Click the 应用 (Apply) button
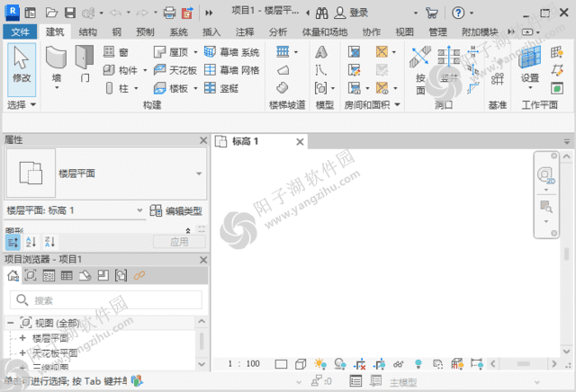Viewport: 576px width, 392px height. pos(179,242)
